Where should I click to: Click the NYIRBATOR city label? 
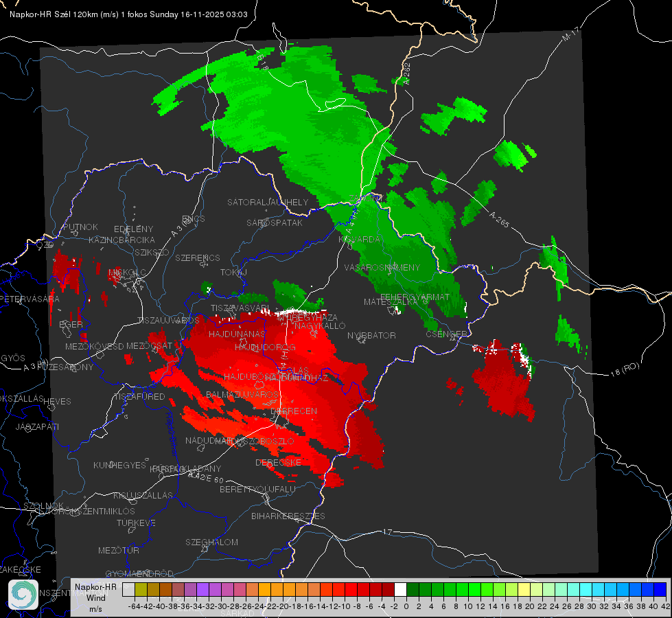[371, 335]
